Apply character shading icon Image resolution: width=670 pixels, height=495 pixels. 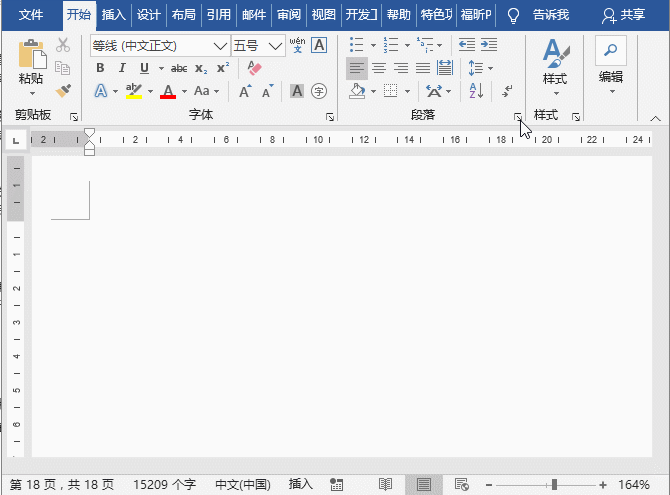297,91
